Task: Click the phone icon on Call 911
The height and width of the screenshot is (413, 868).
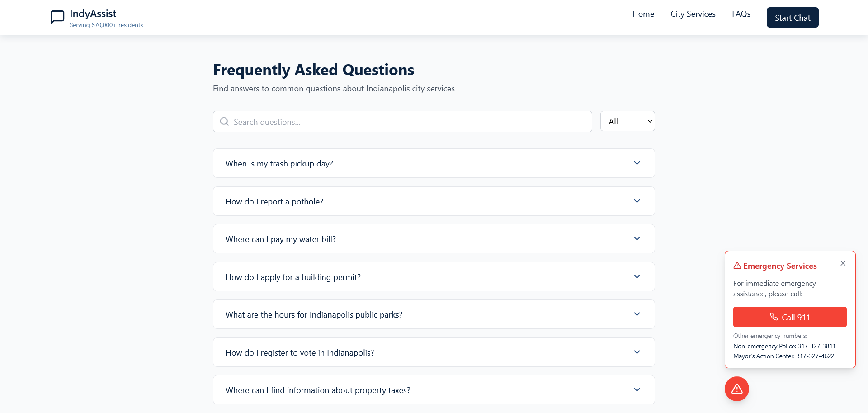Action: (x=774, y=317)
